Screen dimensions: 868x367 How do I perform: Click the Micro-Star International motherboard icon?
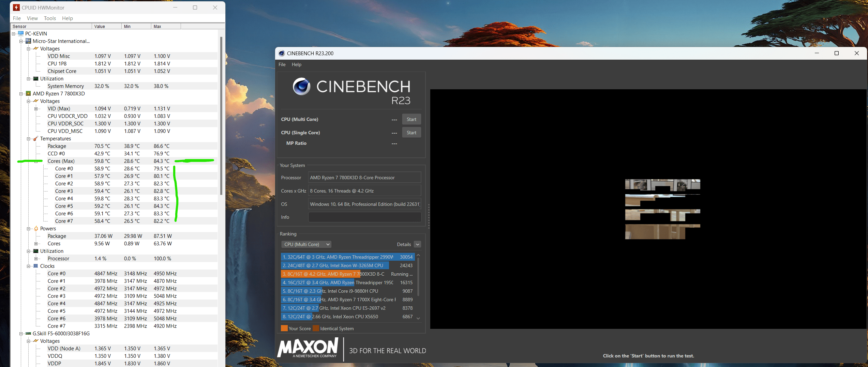[x=28, y=41]
